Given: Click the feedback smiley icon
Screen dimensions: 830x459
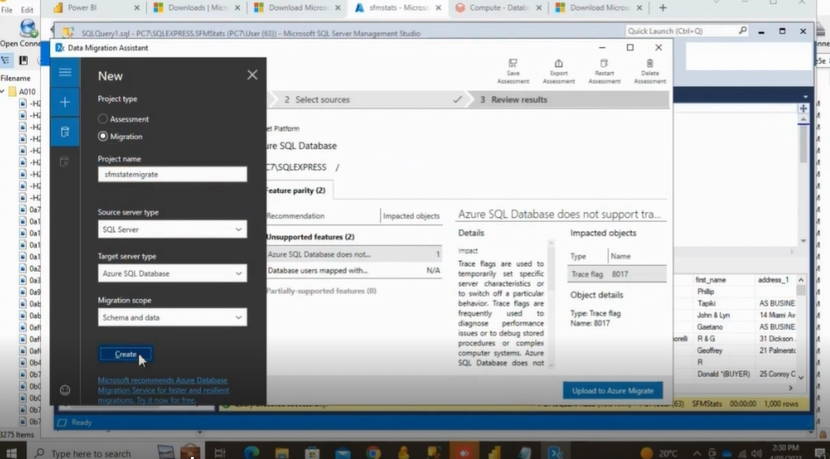Looking at the screenshot, I should point(65,390).
